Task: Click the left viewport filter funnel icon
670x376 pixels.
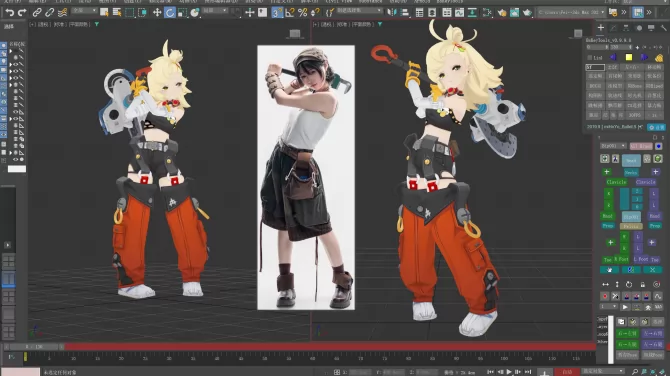Action: click(97, 24)
